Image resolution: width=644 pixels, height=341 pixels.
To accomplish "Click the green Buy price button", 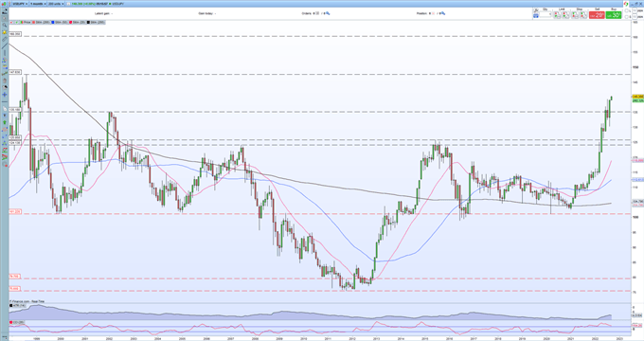I will click(x=614, y=15).
